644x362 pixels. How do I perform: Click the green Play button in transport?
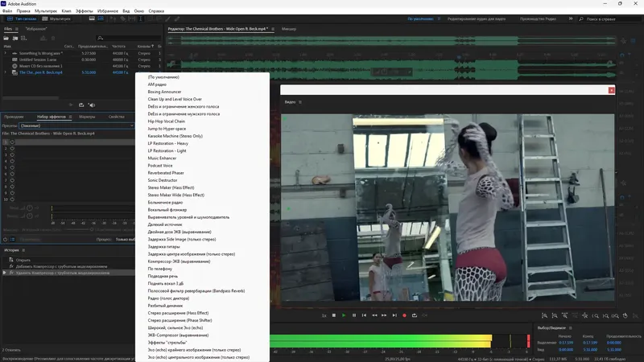click(x=344, y=315)
